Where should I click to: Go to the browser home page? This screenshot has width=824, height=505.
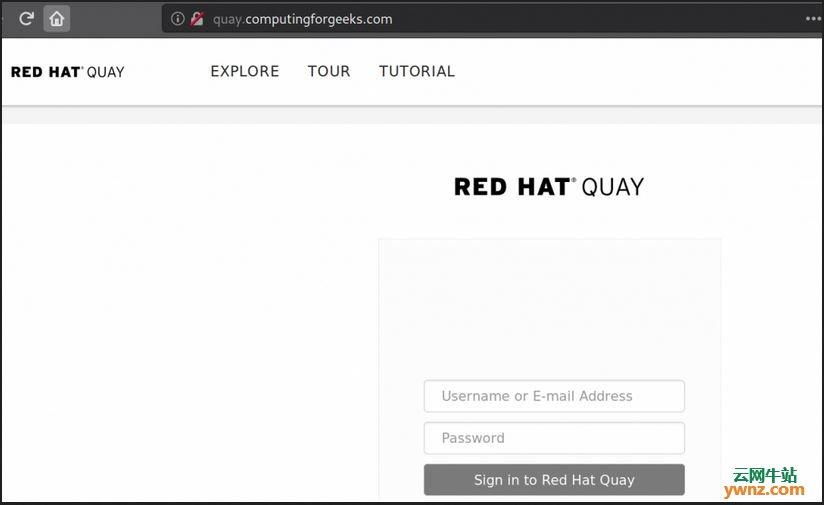click(x=57, y=19)
